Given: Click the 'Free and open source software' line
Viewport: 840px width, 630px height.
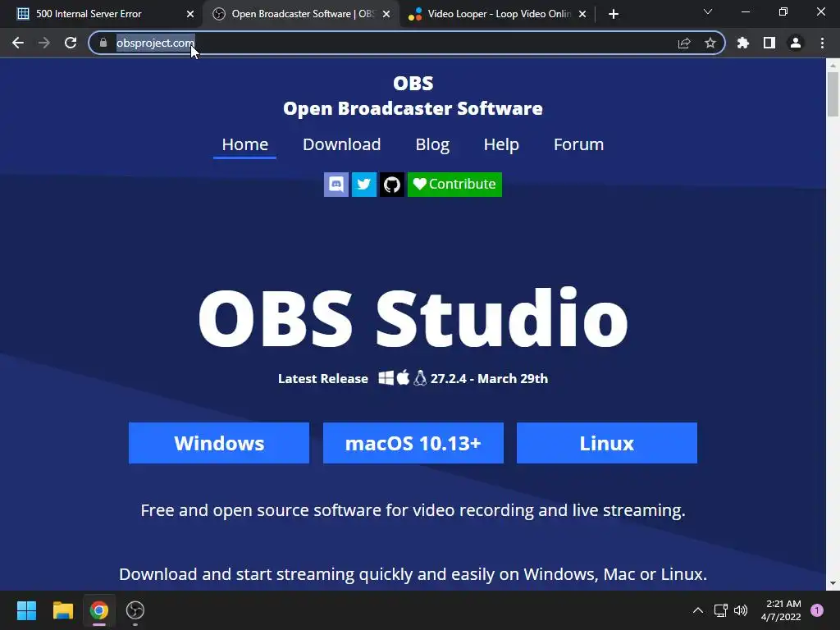Looking at the screenshot, I should pyautogui.click(x=413, y=510).
